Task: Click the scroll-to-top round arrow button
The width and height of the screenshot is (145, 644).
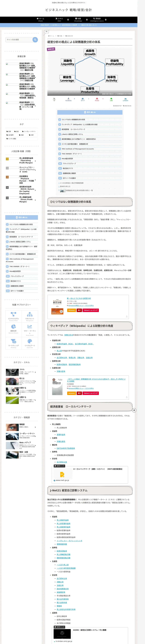Action: 134,410
